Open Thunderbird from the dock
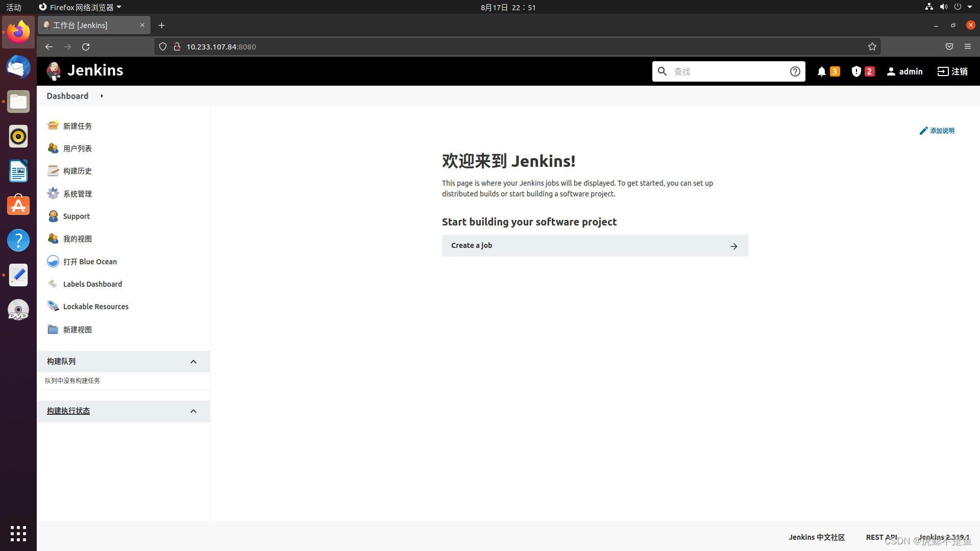 (18, 67)
